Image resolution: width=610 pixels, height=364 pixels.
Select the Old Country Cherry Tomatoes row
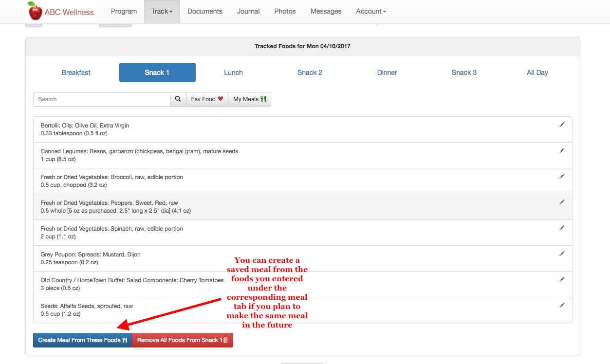click(x=302, y=284)
